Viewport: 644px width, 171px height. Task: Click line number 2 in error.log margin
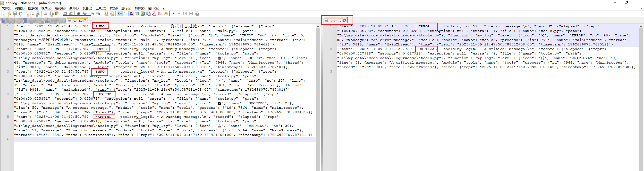click(331, 49)
